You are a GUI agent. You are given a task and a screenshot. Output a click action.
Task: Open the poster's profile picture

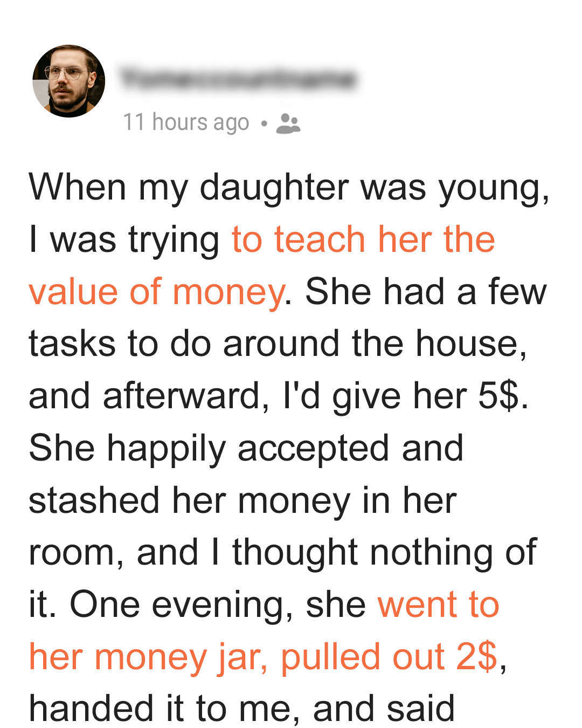(69, 81)
